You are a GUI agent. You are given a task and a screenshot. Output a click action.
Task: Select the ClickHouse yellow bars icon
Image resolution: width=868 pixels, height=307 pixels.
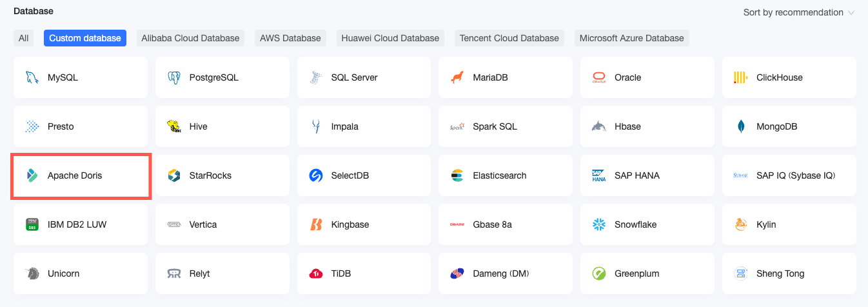point(741,77)
